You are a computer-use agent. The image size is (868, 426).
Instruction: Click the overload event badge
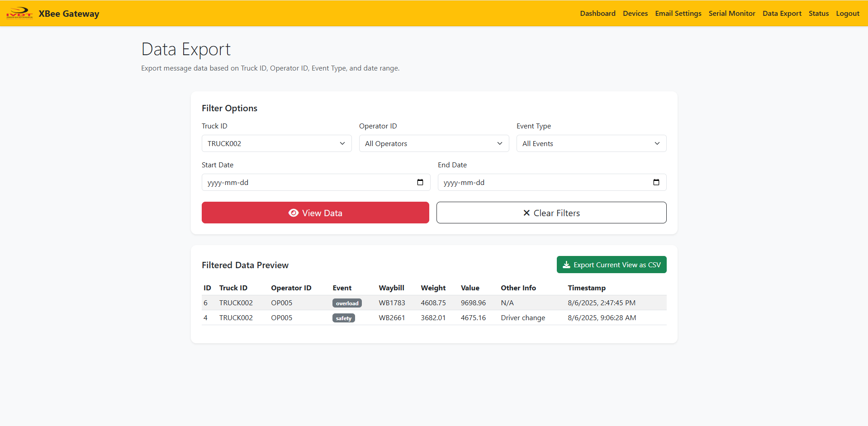click(x=347, y=303)
